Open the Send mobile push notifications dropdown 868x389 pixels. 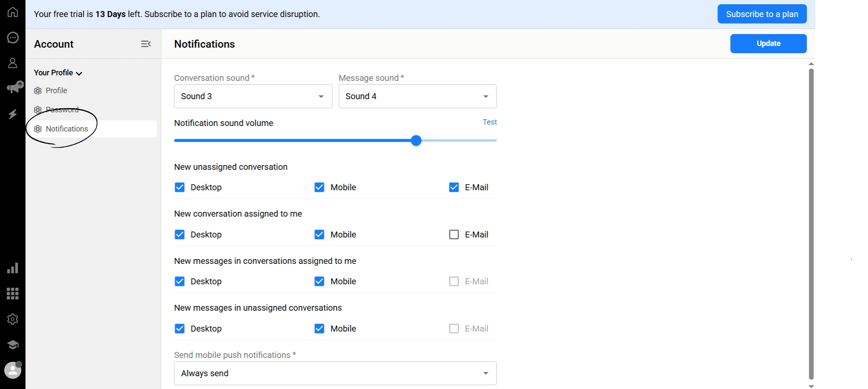[335, 373]
